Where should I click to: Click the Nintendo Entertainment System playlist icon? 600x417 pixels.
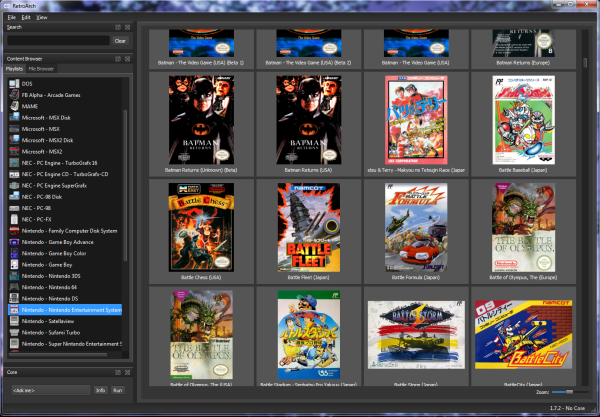(14, 309)
